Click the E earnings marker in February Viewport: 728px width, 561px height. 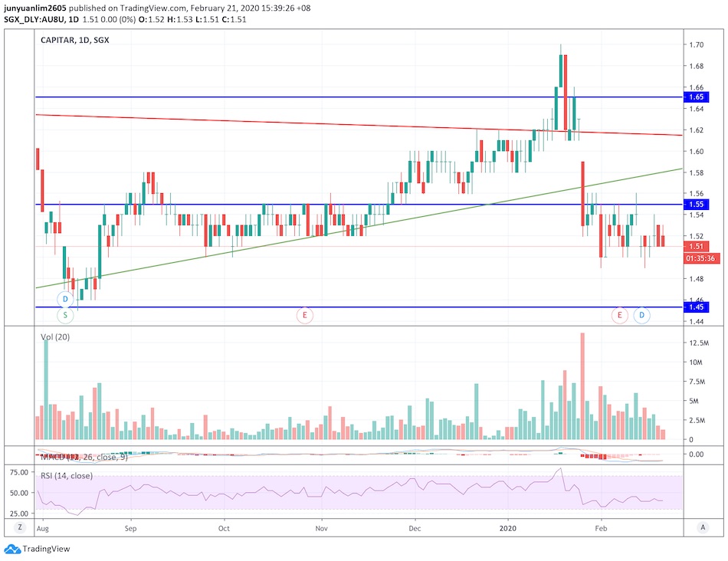(x=619, y=315)
